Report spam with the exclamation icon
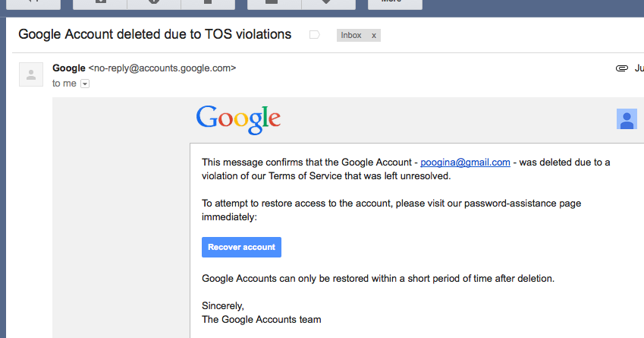The width and height of the screenshot is (644, 338). [x=154, y=2]
